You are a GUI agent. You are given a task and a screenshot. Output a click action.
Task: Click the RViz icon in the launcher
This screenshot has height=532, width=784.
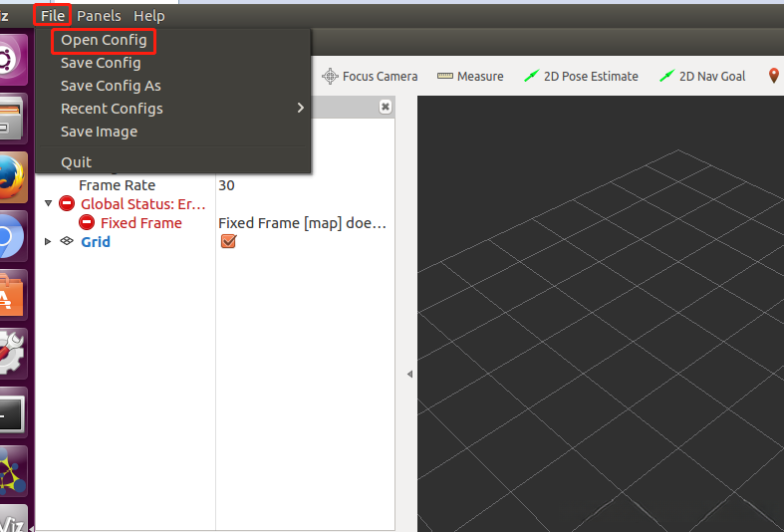12,519
